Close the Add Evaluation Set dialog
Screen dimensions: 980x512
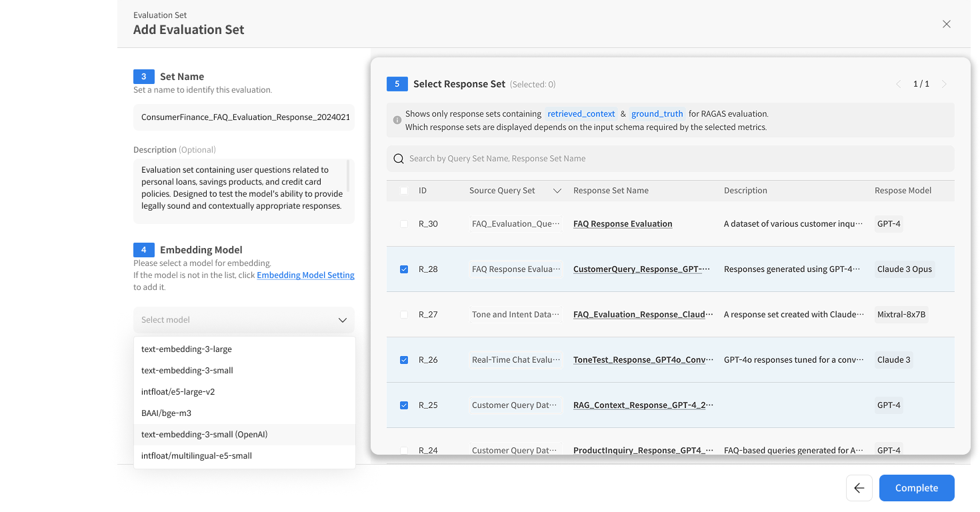(946, 24)
